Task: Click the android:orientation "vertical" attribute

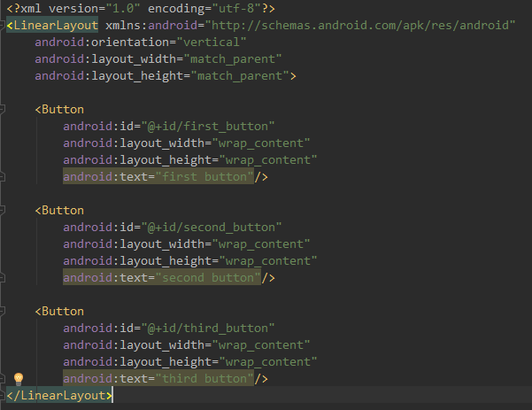Action: coord(141,43)
